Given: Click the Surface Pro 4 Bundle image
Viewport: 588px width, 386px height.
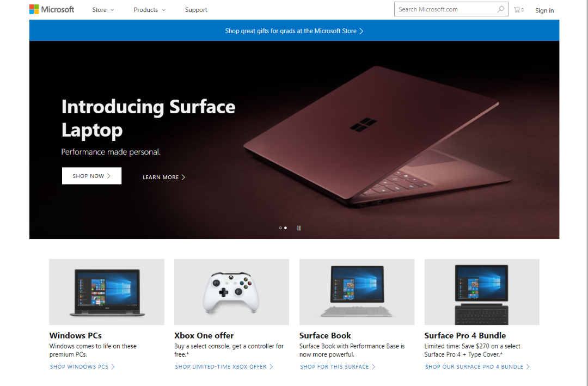Looking at the screenshot, I should coord(482,292).
